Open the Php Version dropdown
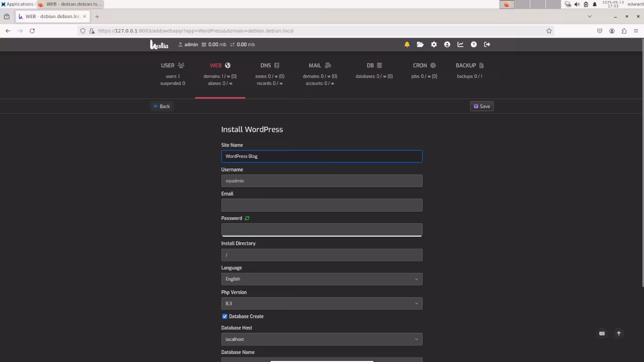644x362 pixels. 321,303
